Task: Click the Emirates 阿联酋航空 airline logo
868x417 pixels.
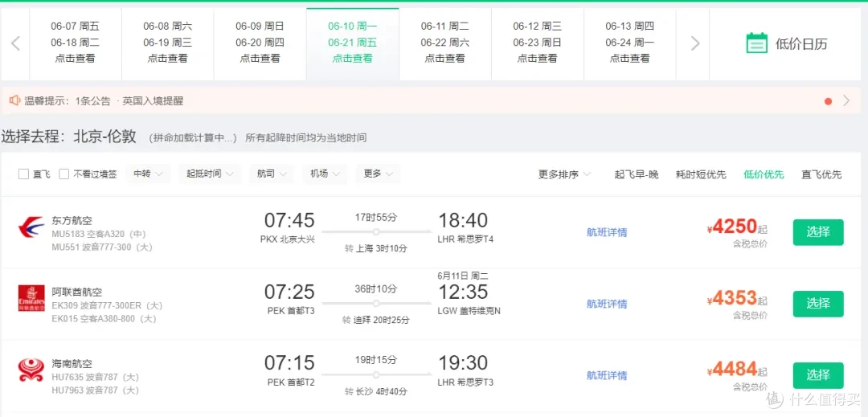Action: coord(31,299)
